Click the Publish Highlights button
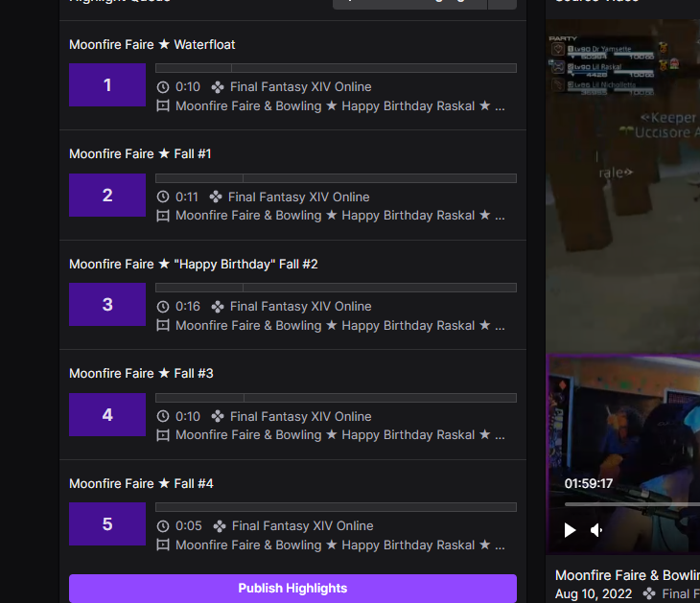This screenshot has width=700, height=603. (292, 588)
